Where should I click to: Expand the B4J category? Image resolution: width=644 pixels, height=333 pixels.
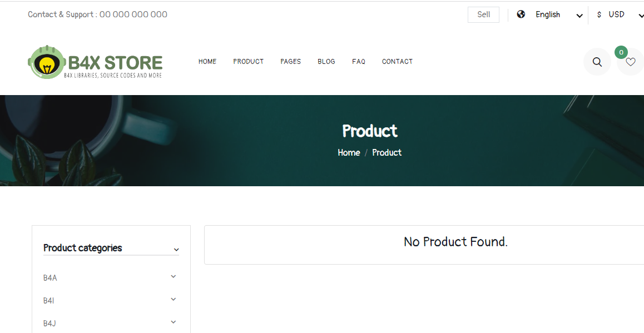(174, 322)
